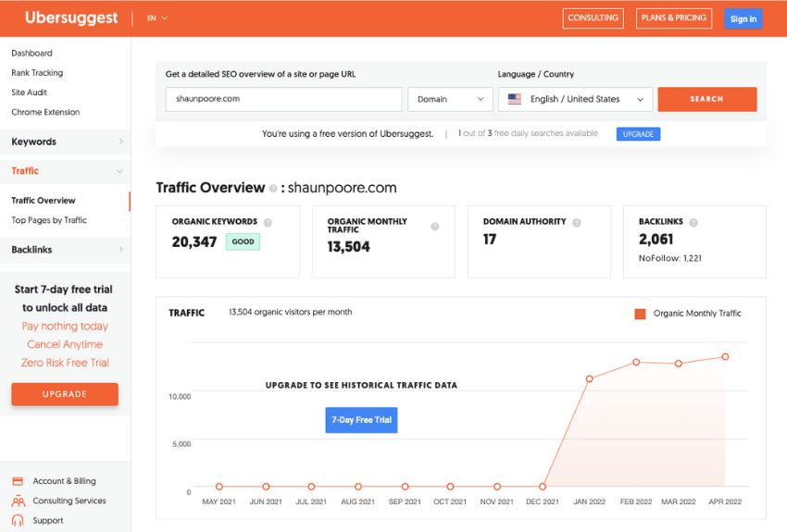This screenshot has width=787, height=532.
Task: Click the orange sidebar Upgrade button
Action: click(x=65, y=394)
